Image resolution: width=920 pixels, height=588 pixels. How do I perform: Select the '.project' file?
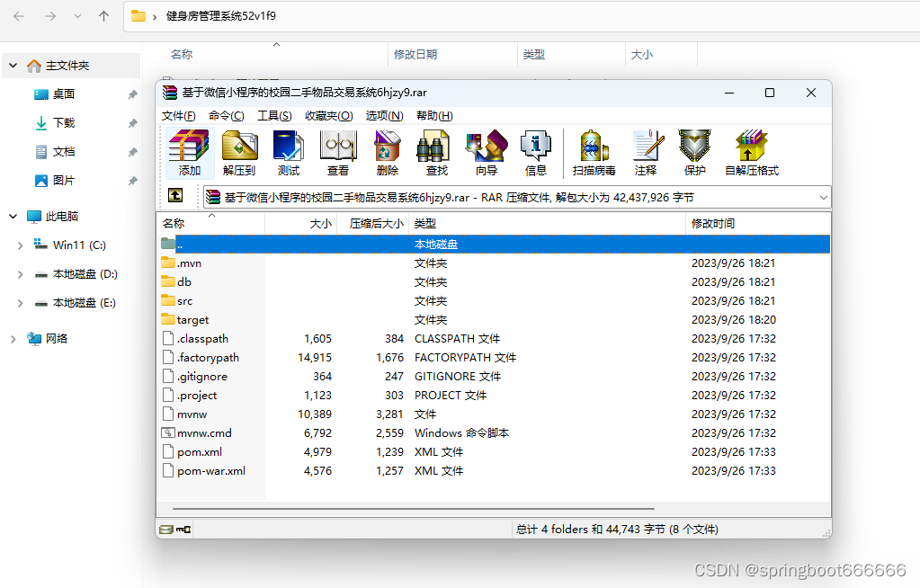click(x=494, y=395)
